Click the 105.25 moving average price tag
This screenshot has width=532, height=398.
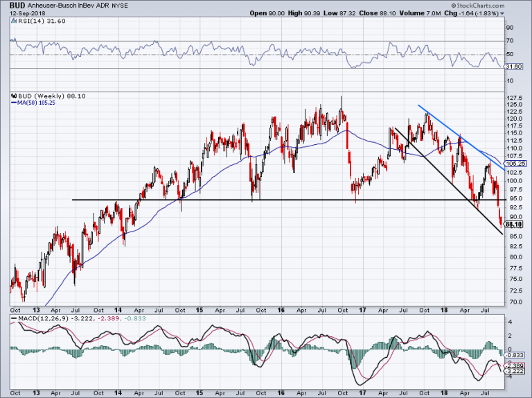click(515, 164)
